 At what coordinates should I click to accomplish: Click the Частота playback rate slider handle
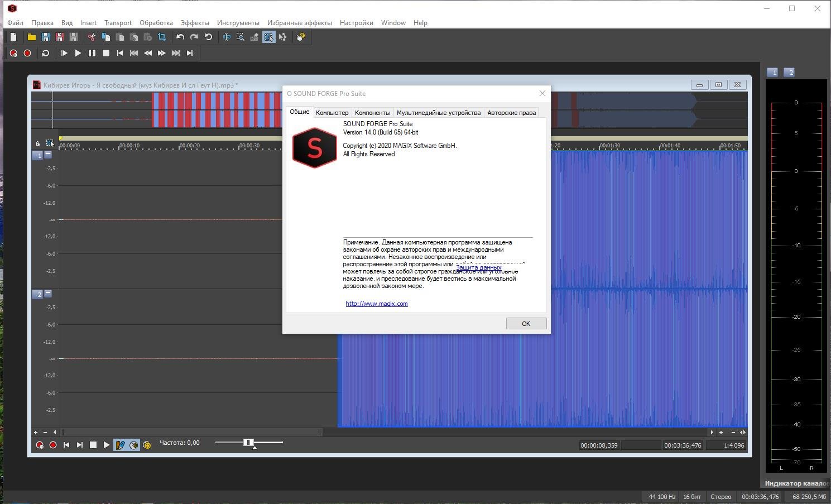pos(249,443)
